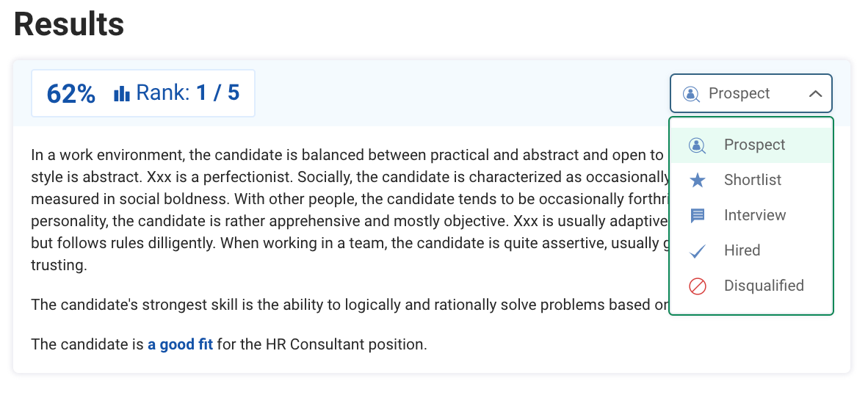This screenshot has width=868, height=395.
Task: Click the candidate's strongest skill sentence
Action: pos(345,305)
